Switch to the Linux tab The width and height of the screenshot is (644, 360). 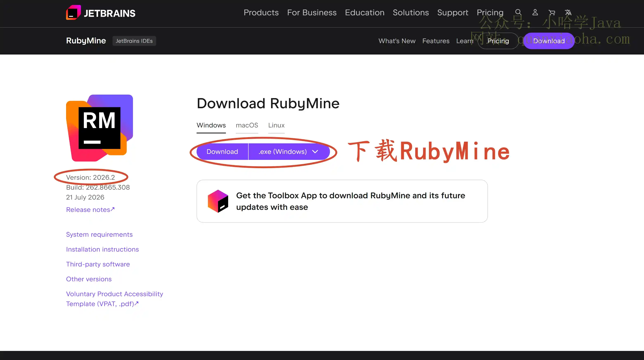[x=276, y=125]
